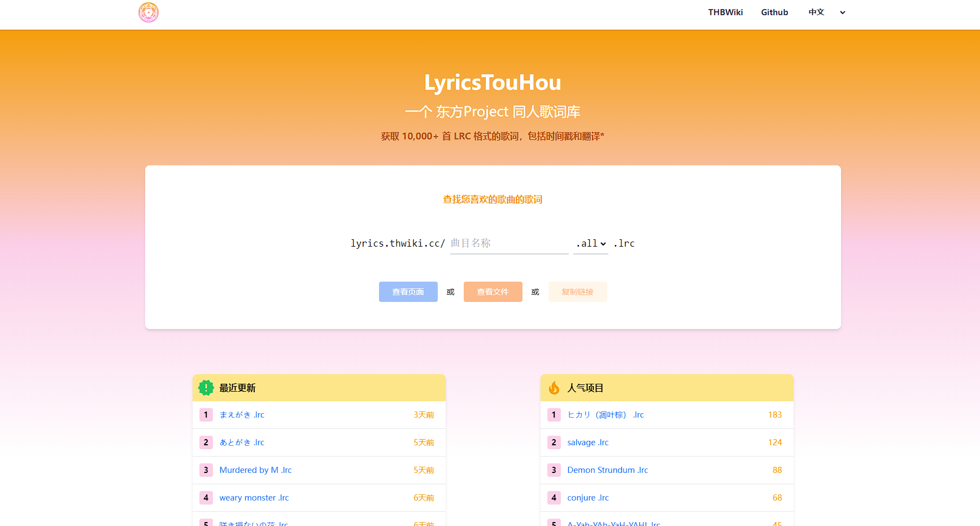Image resolution: width=980 pixels, height=526 pixels.
Task: Click the green badge icon beside 最近更新
Action: (x=206, y=388)
